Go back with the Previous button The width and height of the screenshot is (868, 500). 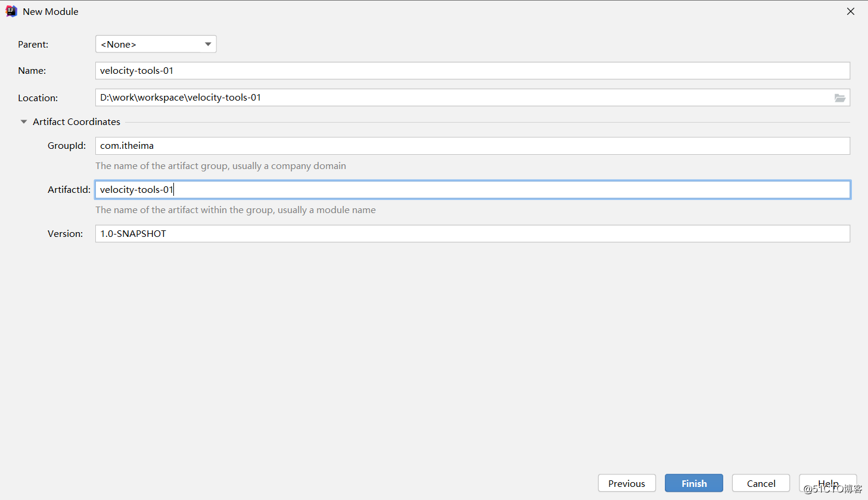click(x=627, y=483)
